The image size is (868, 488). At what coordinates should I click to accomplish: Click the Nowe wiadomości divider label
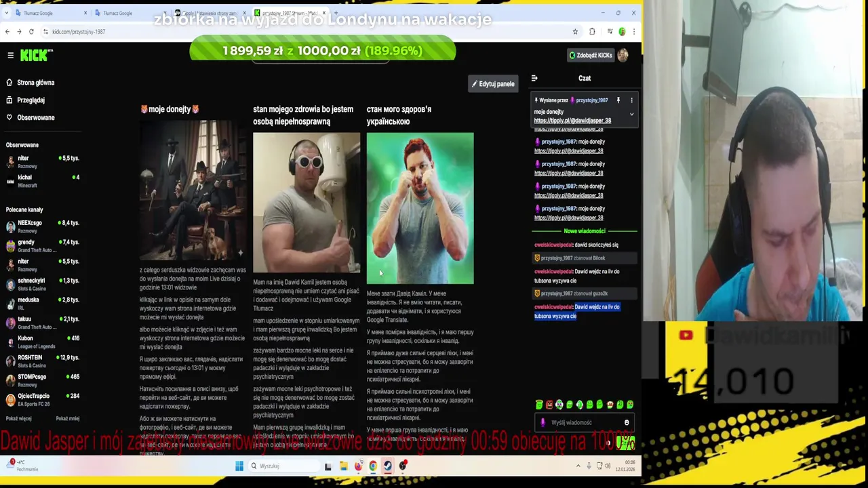point(585,231)
